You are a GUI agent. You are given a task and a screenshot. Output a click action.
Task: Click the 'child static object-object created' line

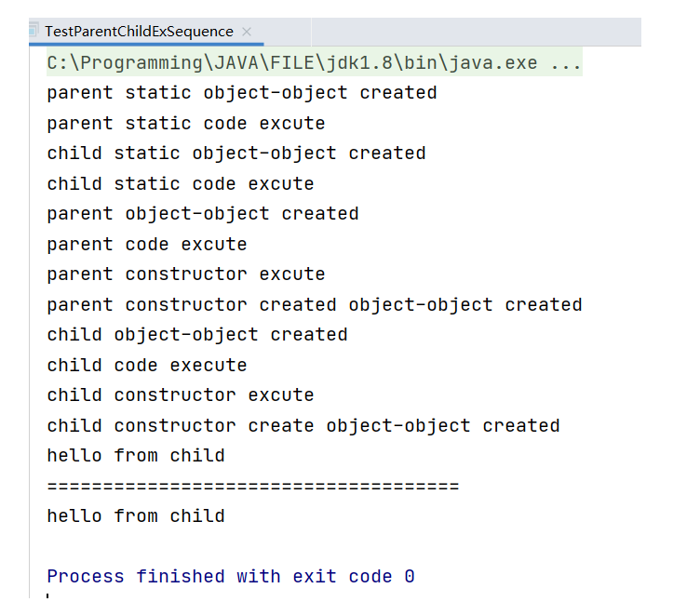click(236, 154)
